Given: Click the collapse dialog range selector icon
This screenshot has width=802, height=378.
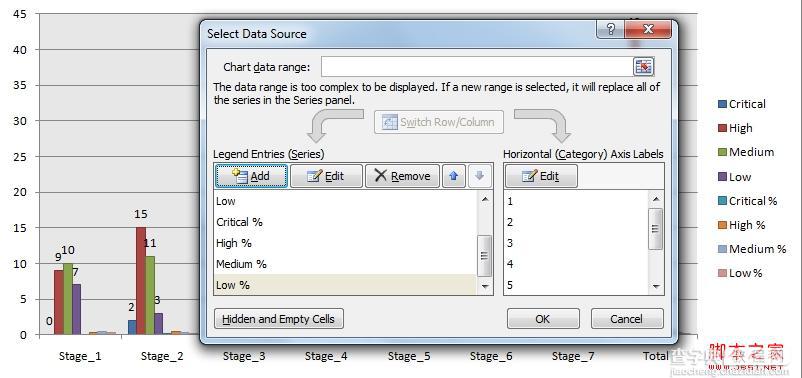Looking at the screenshot, I should 643,66.
